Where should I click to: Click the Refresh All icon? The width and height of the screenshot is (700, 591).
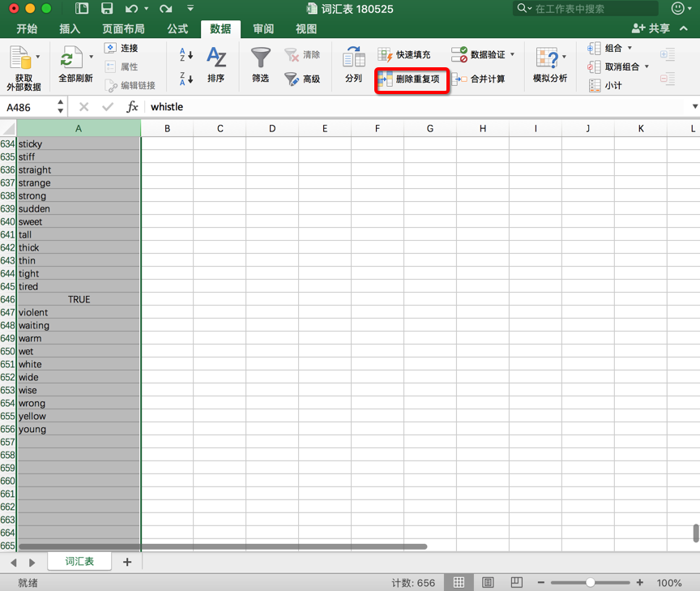(x=72, y=58)
